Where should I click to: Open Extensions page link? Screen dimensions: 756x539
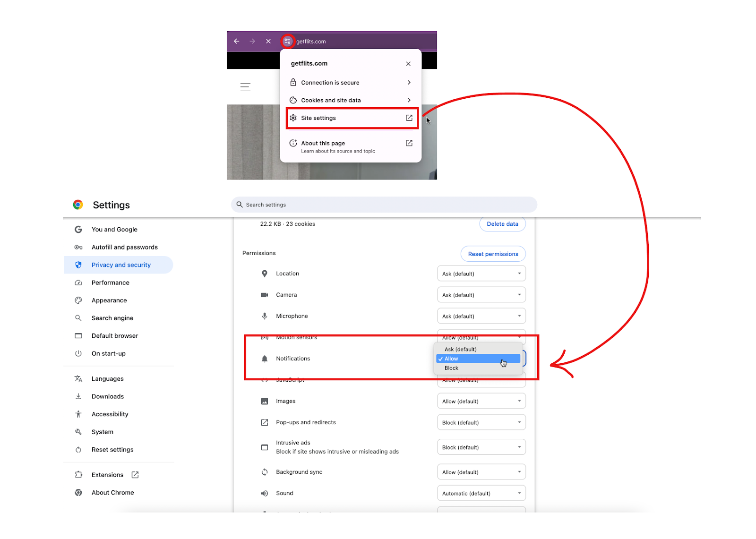118,475
